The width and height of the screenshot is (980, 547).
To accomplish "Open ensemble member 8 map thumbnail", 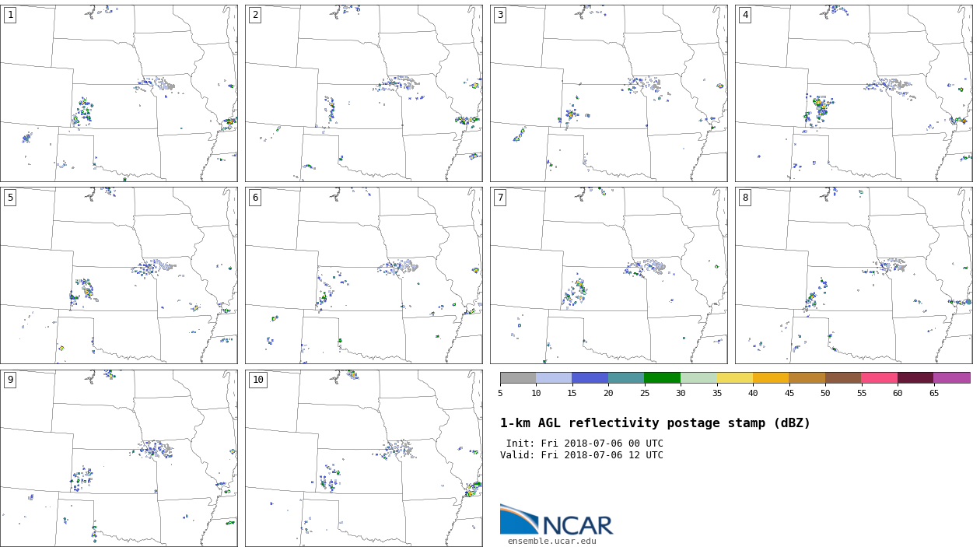I will [x=853, y=275].
